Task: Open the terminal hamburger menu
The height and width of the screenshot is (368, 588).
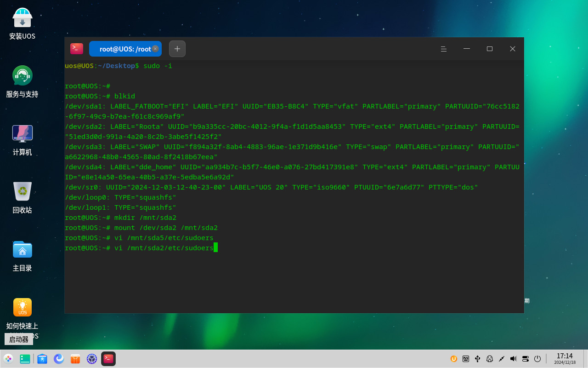Action: [444, 49]
